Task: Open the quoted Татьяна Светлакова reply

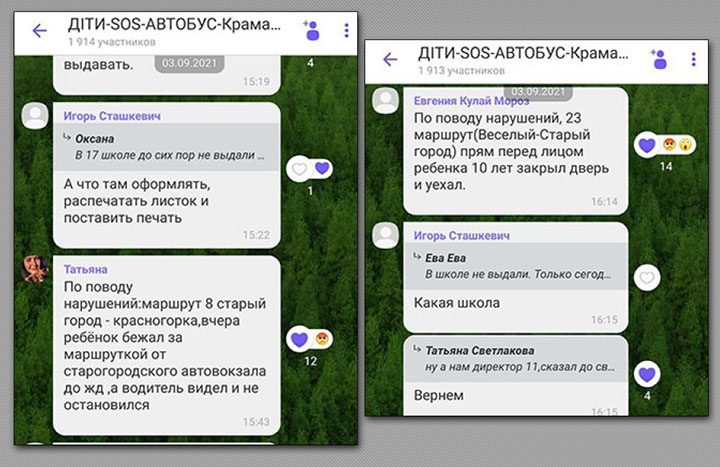Action: (516, 359)
